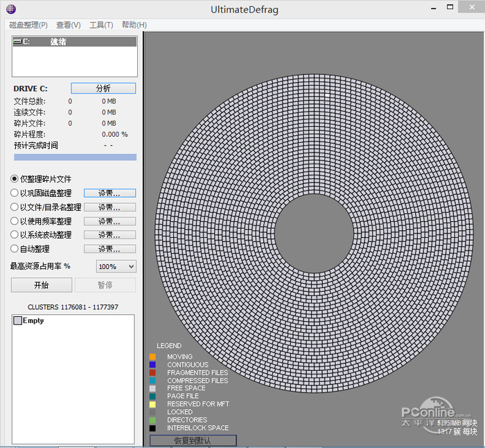Open the 100% resource usage dropdown
The height and width of the screenshot is (448, 485).
tap(116, 266)
